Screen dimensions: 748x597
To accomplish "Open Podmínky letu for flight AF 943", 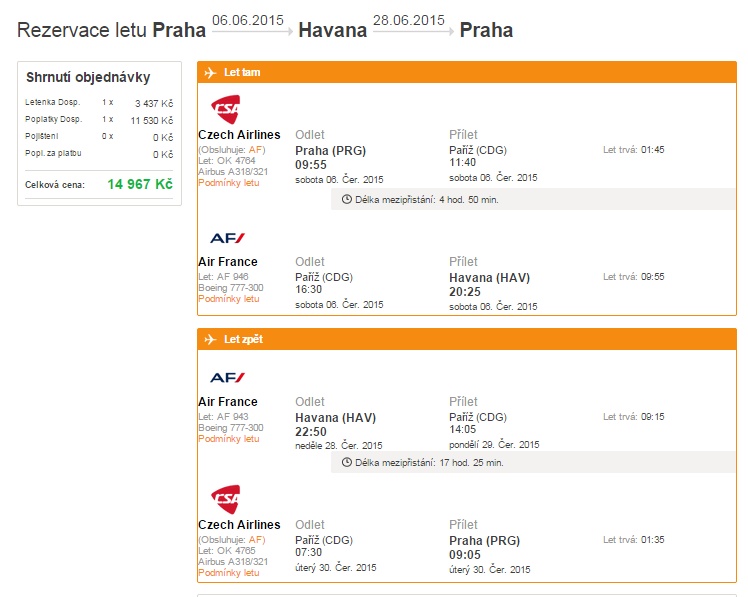I will click(229, 439).
